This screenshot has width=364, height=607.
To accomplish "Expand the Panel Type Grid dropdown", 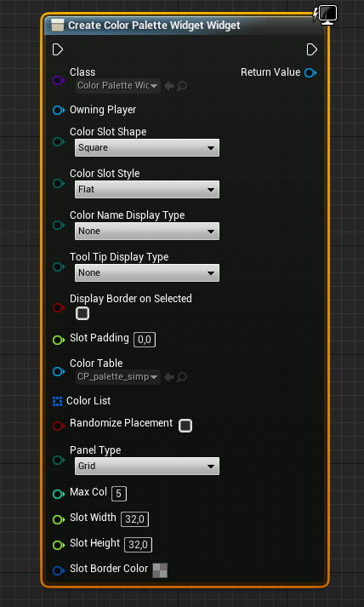I will 147,466.
